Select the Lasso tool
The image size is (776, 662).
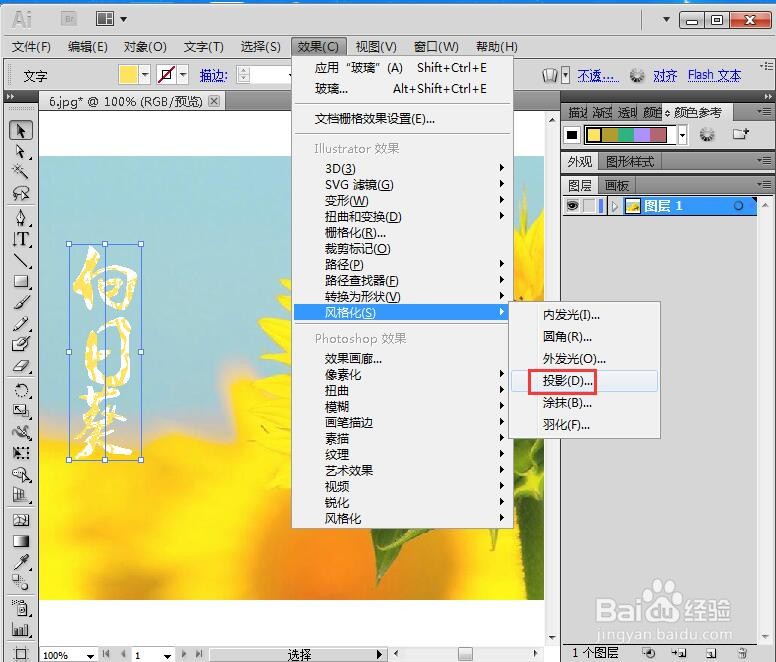pyautogui.click(x=21, y=193)
